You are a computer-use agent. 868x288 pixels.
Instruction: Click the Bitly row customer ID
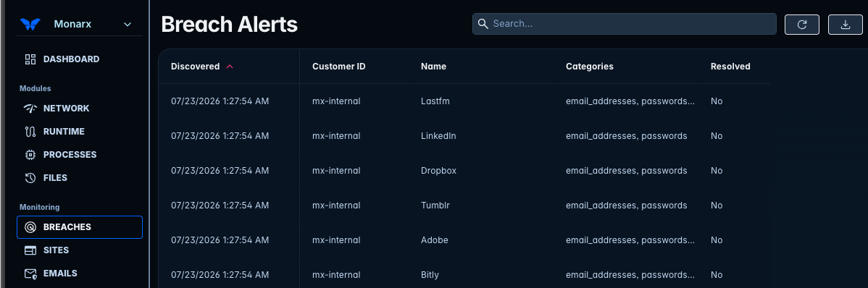(x=337, y=275)
